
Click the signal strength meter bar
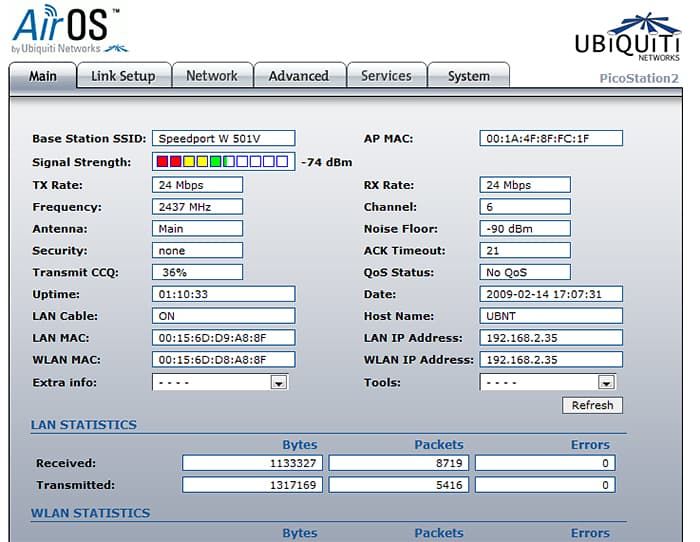pos(222,161)
